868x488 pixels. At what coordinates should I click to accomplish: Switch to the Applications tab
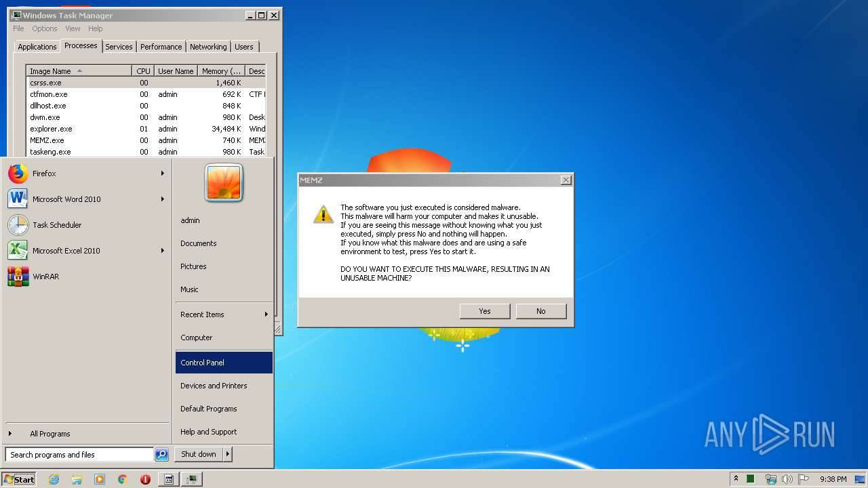(x=37, y=47)
